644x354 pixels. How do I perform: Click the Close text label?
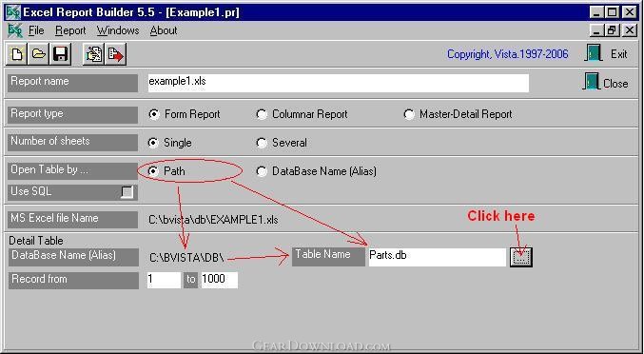(615, 84)
